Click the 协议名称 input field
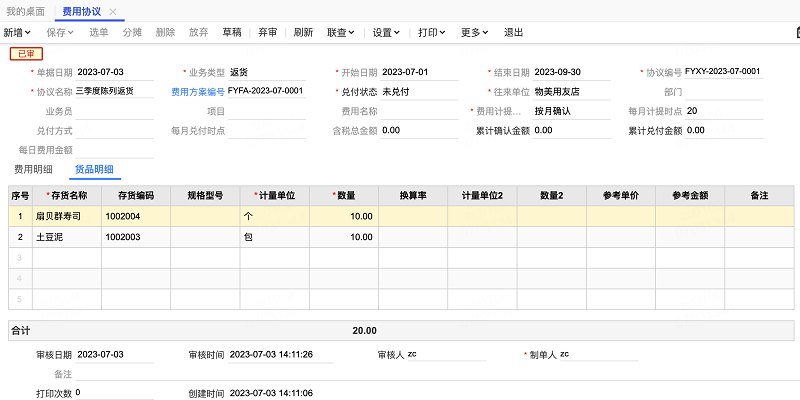Viewport: 800px width, 400px height. pyautogui.click(x=115, y=91)
